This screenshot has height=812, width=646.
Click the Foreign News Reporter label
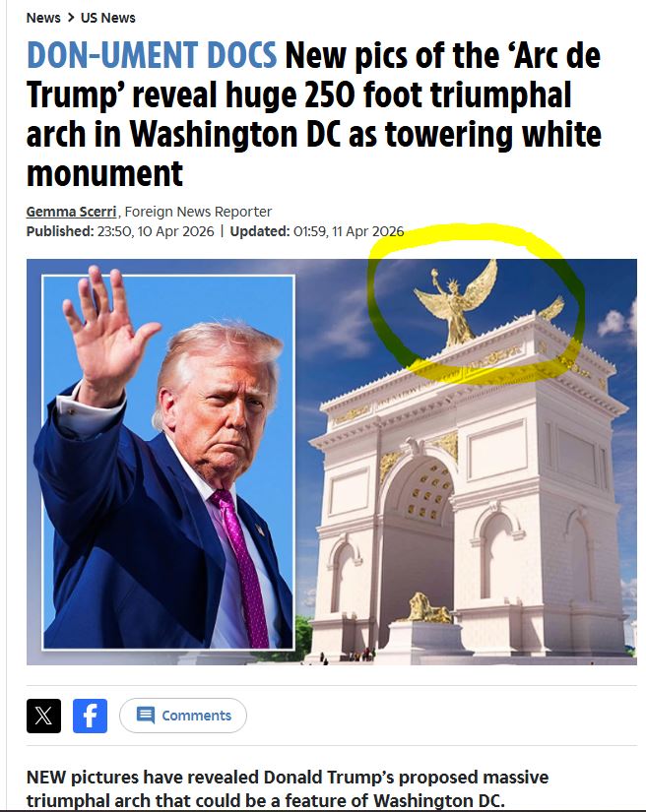coord(198,212)
